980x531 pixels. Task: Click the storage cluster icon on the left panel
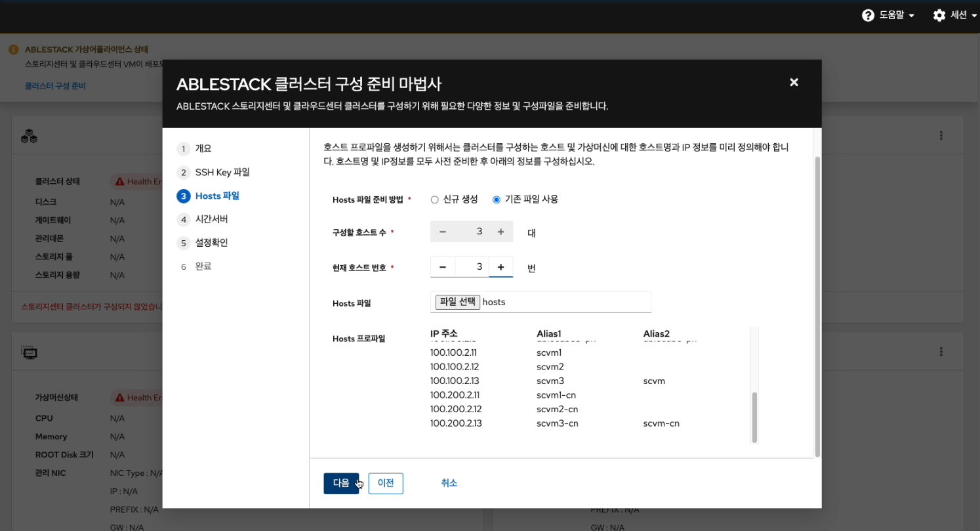(30, 136)
